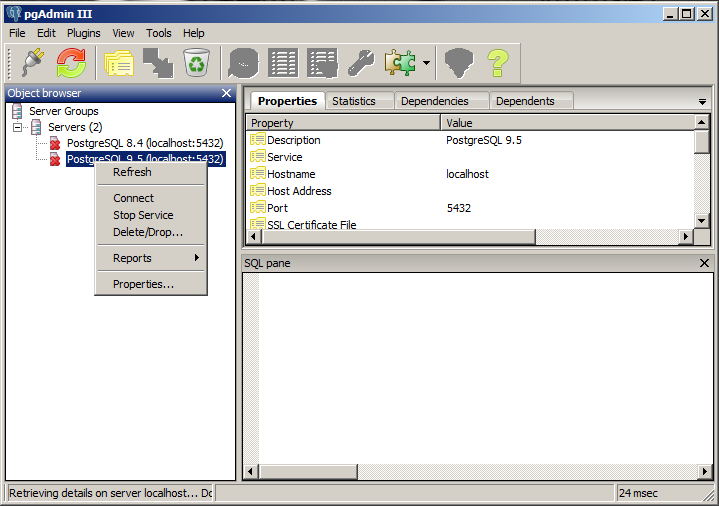Close the Object browser panel
Viewport: 719px width, 506px height.
pos(227,93)
